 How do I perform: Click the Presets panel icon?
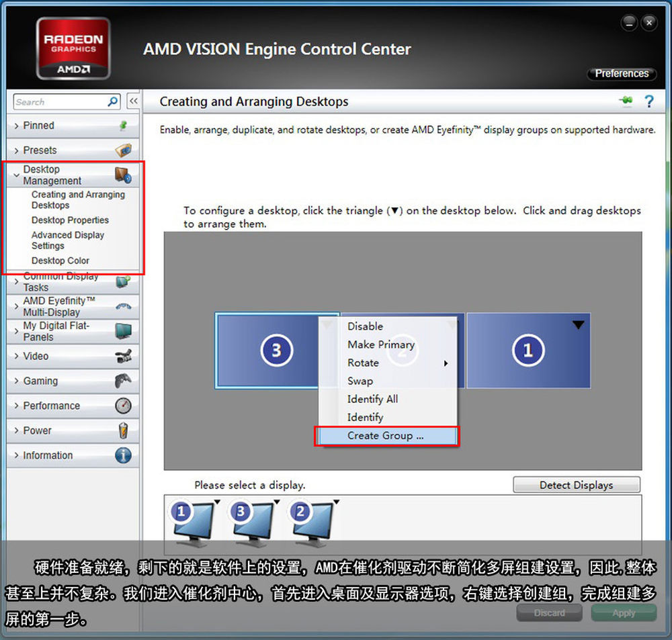pos(124,150)
